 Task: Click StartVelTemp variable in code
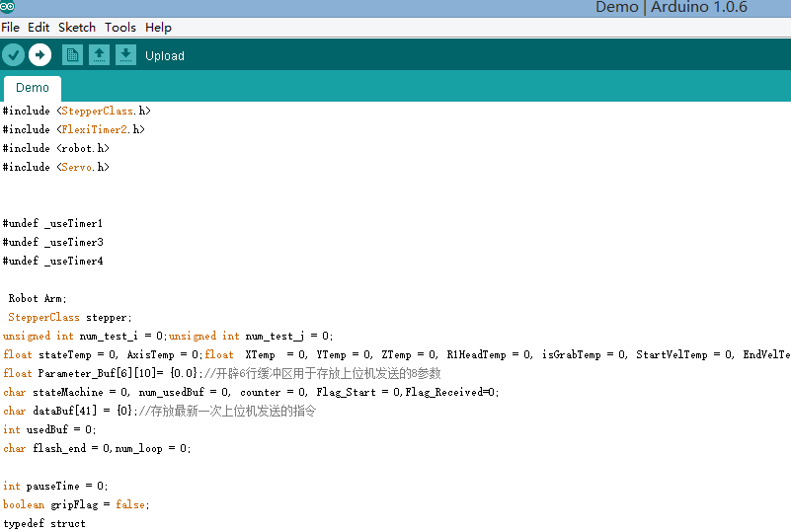tap(672, 355)
